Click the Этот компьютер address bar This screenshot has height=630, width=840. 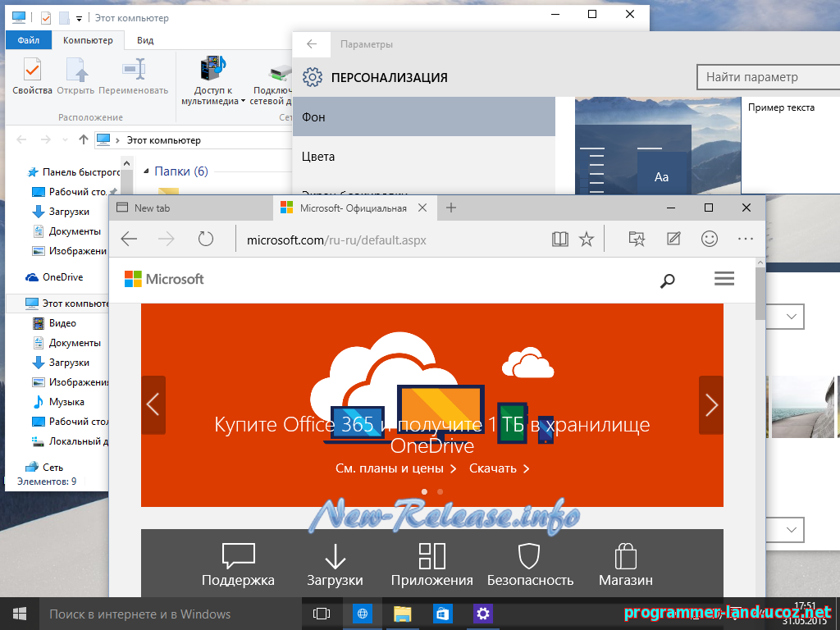194,140
